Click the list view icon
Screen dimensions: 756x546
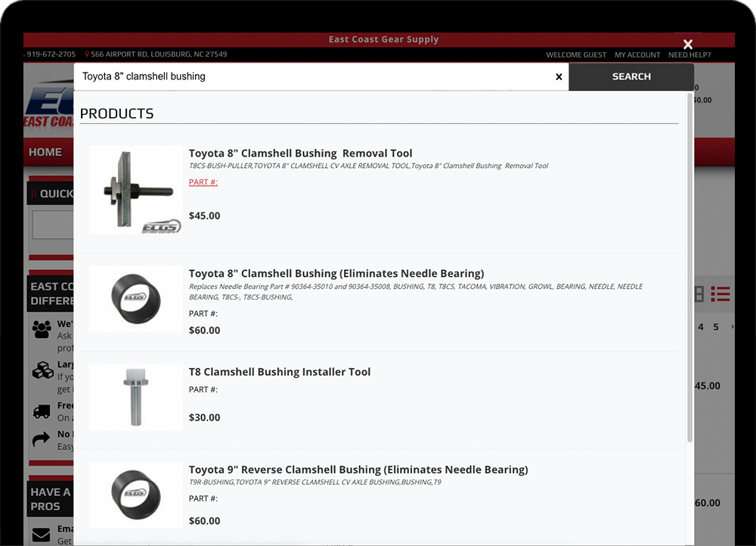(720, 294)
